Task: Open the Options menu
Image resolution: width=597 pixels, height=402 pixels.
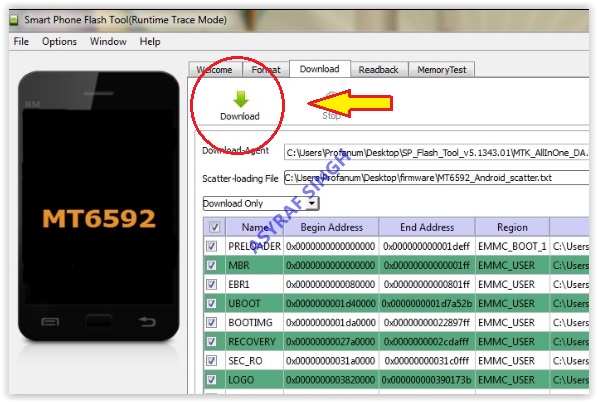Action: [59, 41]
